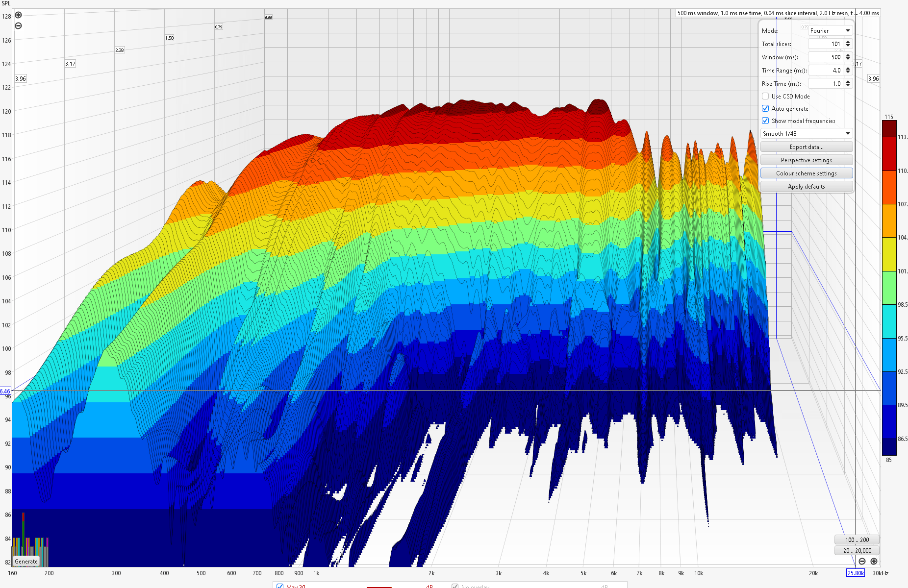
Task: Toggle the No overlay checkbox
Action: (455, 586)
